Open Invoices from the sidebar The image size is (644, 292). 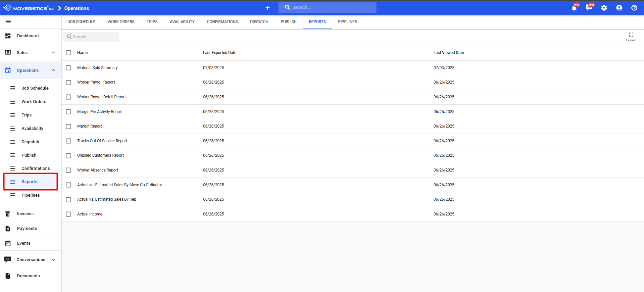coord(25,214)
